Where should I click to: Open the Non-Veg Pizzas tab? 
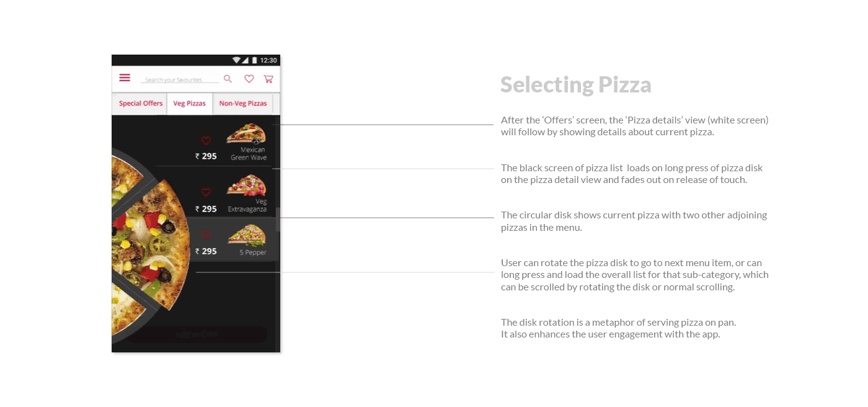coord(243,104)
